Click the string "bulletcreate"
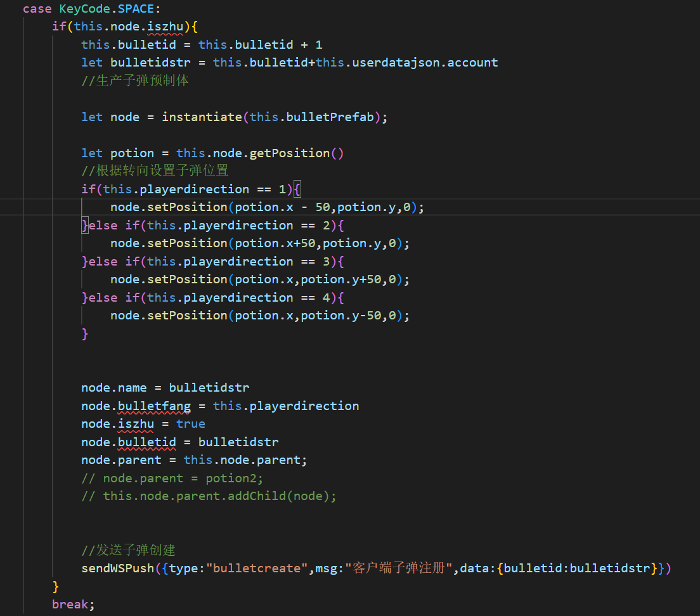The image size is (700, 616). tap(257, 568)
